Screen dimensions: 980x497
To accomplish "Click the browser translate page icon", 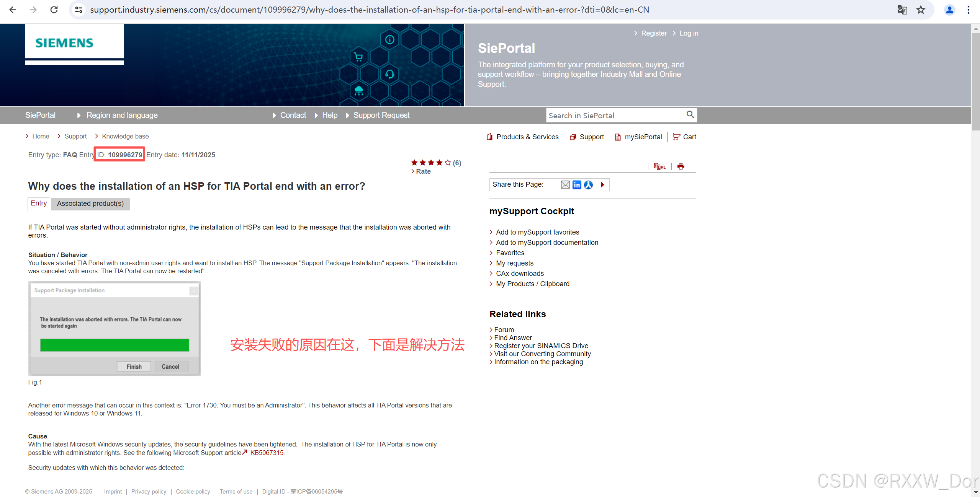I will [902, 10].
